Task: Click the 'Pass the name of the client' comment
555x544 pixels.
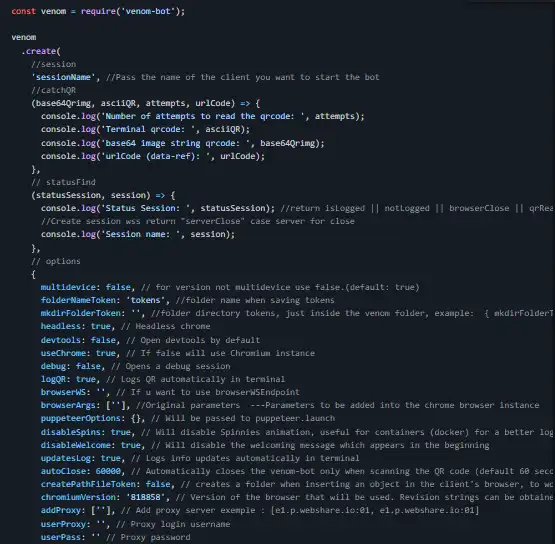Action: tap(243, 77)
